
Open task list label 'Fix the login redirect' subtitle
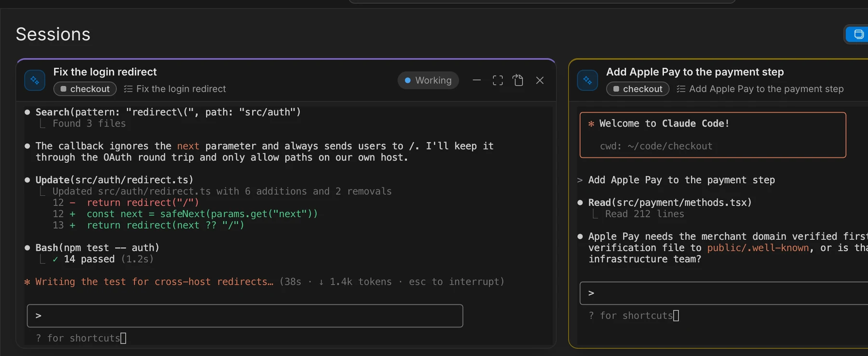175,89
